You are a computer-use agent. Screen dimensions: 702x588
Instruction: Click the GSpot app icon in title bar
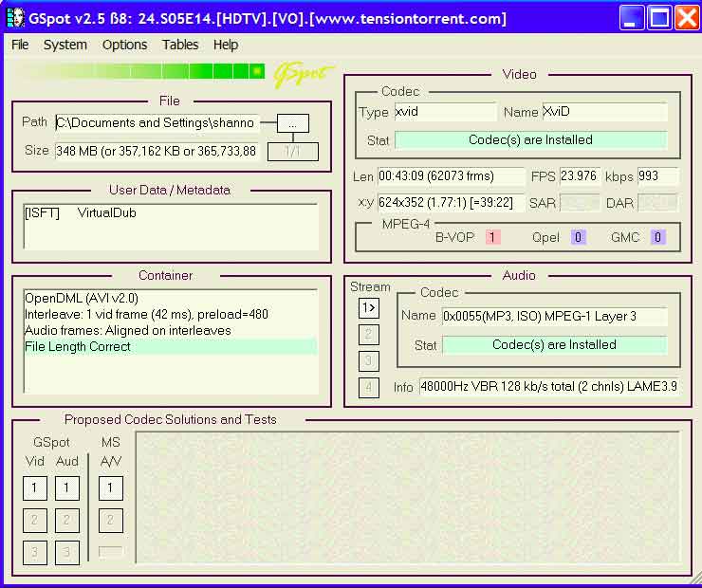16,18
